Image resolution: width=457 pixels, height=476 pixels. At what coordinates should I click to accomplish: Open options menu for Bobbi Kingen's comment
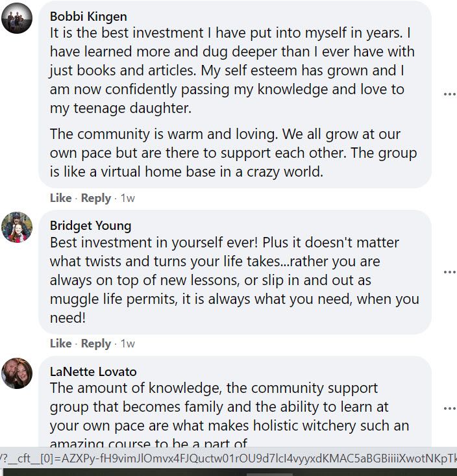[x=449, y=94]
